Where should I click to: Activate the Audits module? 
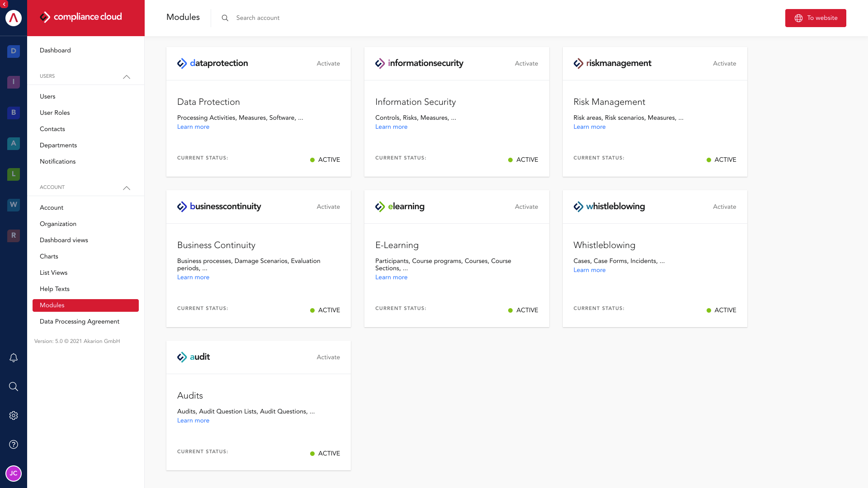coord(328,357)
